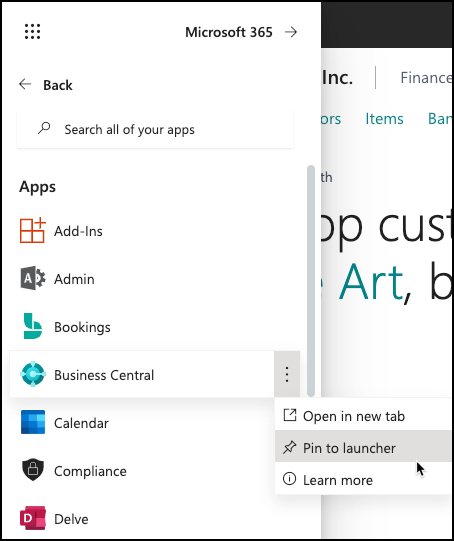Open the Calendar app icon
The width and height of the screenshot is (454, 541).
(33, 422)
